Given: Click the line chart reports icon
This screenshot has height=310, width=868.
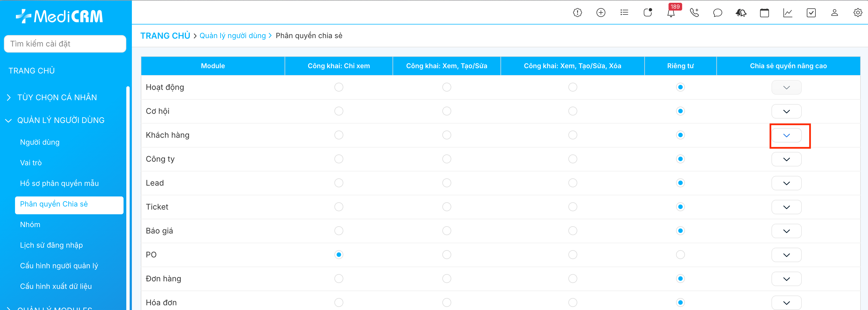Looking at the screenshot, I should pyautogui.click(x=788, y=13).
